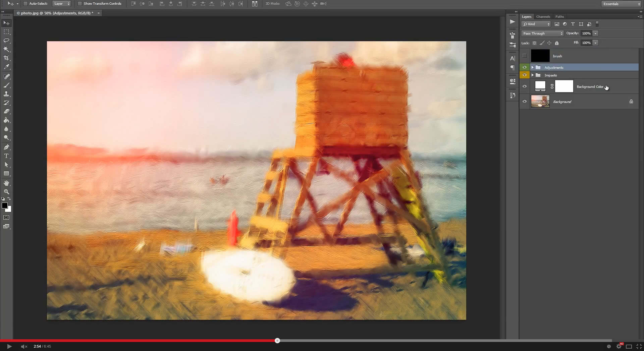This screenshot has height=351, width=644.
Task: Select the Crop tool
Action: pyautogui.click(x=6, y=58)
